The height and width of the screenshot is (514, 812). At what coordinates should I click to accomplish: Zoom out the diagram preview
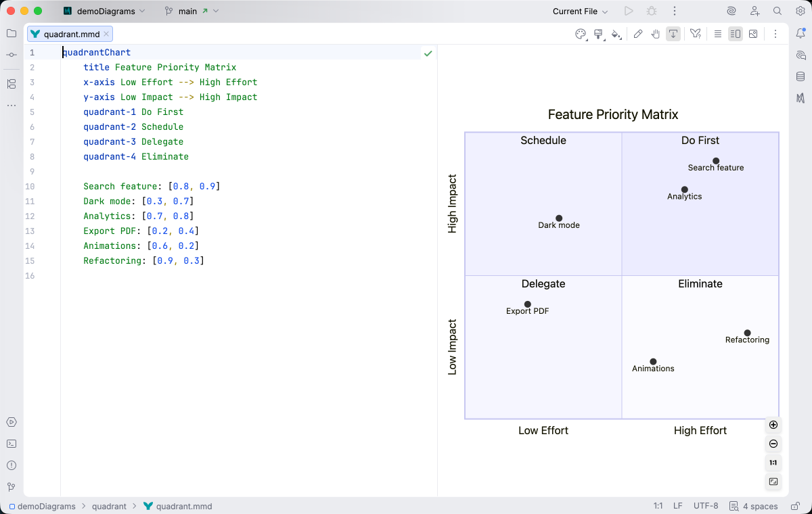[773, 444]
